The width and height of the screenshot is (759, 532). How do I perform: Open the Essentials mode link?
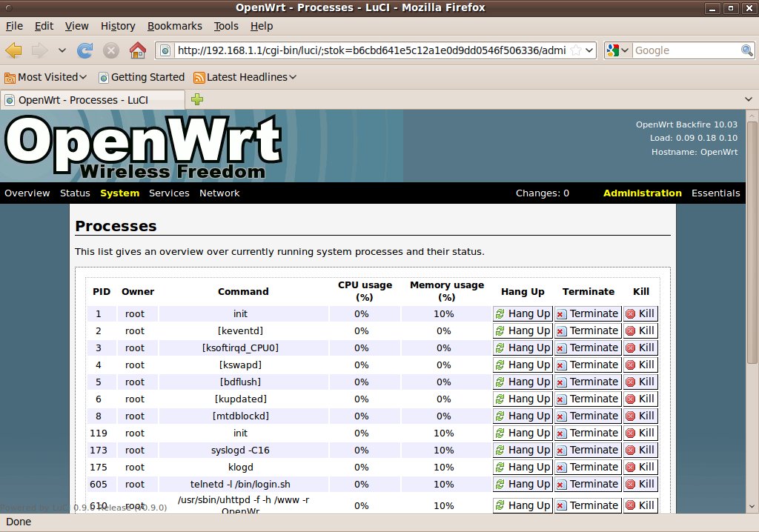715,193
